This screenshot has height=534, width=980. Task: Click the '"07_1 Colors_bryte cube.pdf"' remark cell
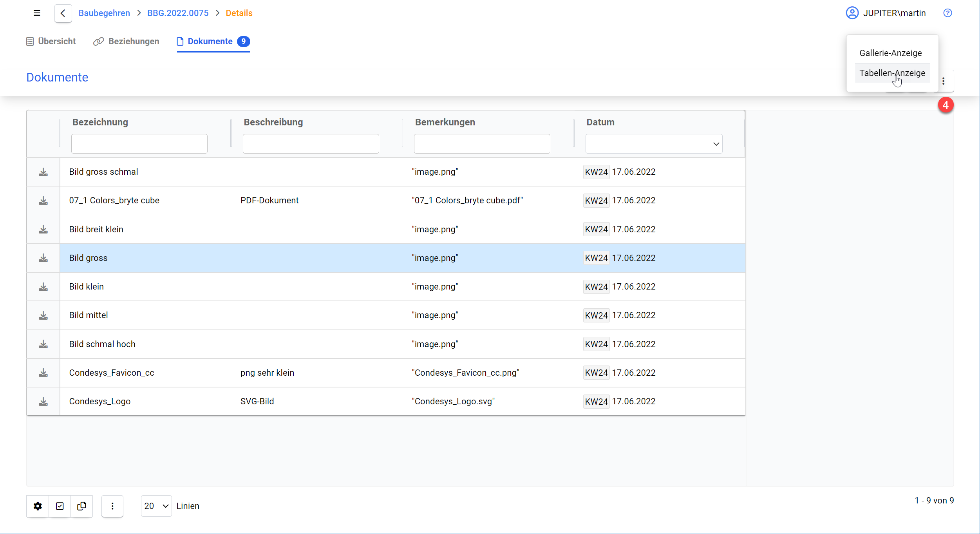467,201
